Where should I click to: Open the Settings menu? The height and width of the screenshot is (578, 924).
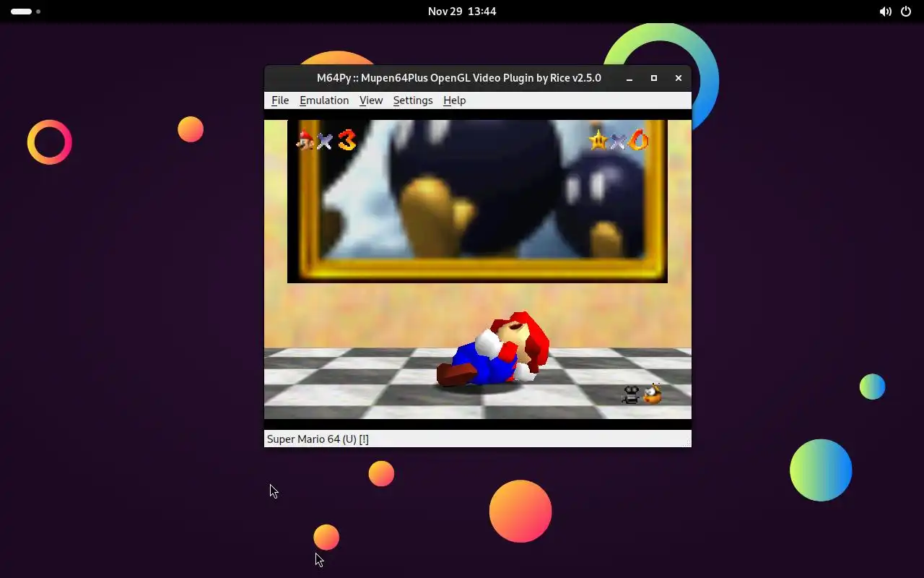tap(413, 100)
